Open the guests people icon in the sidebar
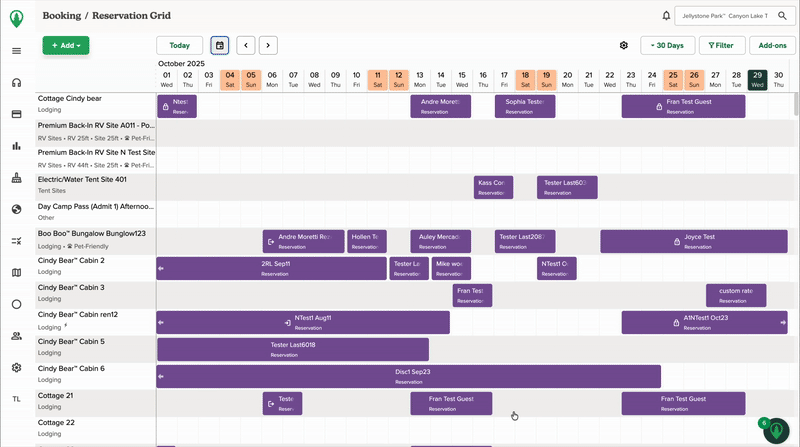Image resolution: width=800 pixels, height=447 pixels. click(16, 336)
